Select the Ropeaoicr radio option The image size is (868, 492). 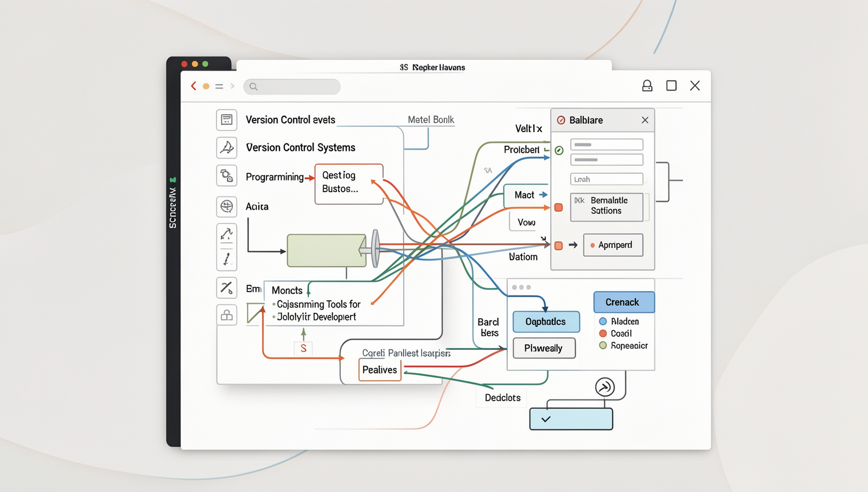tap(603, 345)
